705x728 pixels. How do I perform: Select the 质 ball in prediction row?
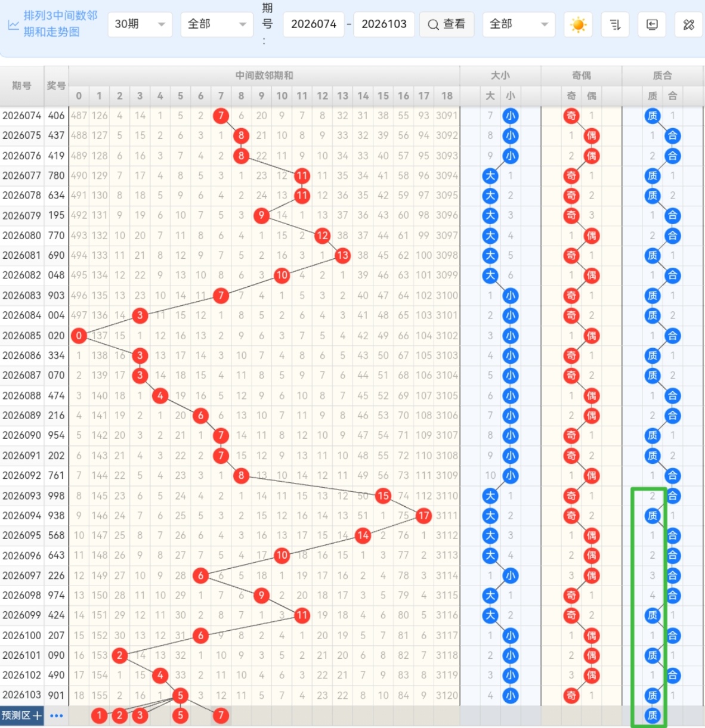pos(653,715)
